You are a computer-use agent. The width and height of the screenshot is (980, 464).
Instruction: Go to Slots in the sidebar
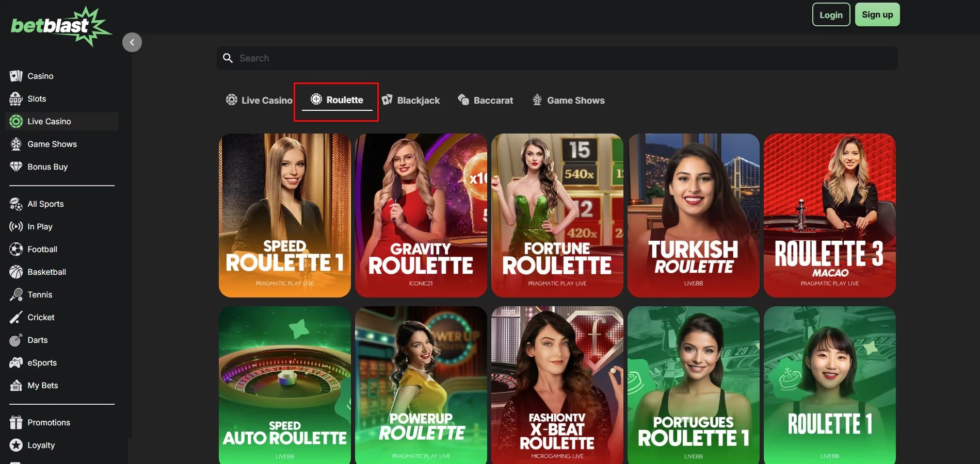[x=62, y=98]
